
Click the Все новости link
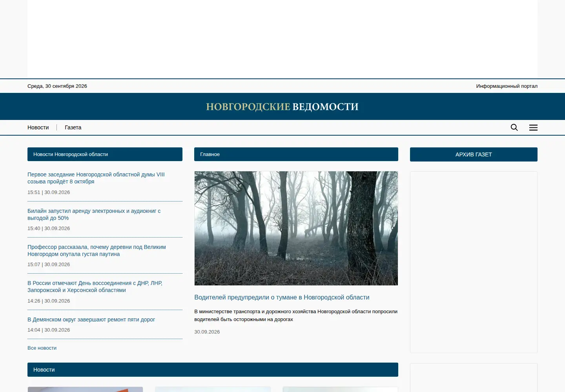42,348
